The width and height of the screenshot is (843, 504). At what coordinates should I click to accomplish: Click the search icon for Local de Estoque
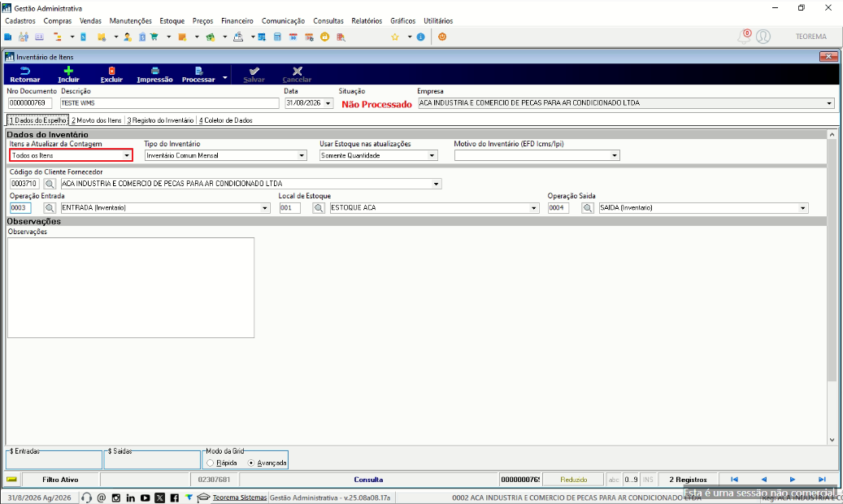tap(319, 208)
